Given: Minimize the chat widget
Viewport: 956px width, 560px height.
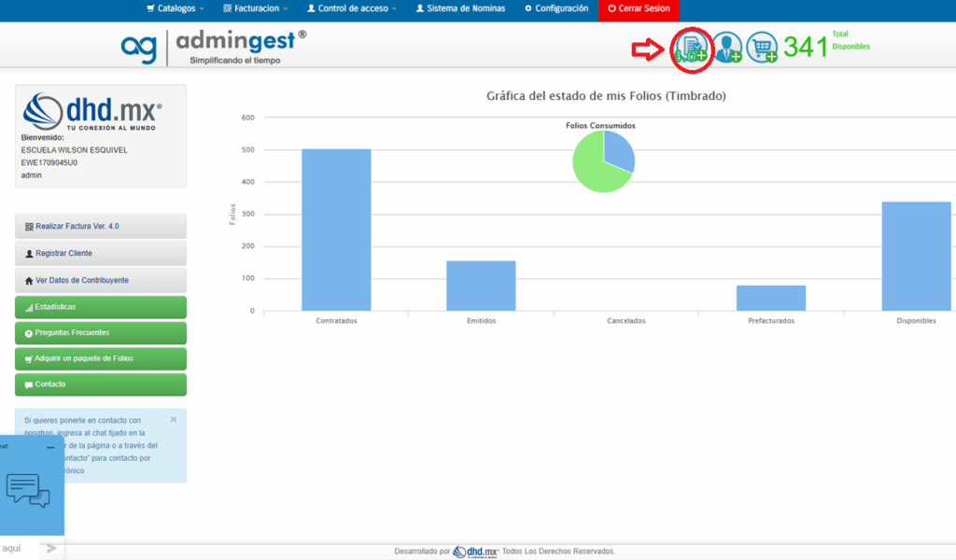Looking at the screenshot, I should coord(49,447).
